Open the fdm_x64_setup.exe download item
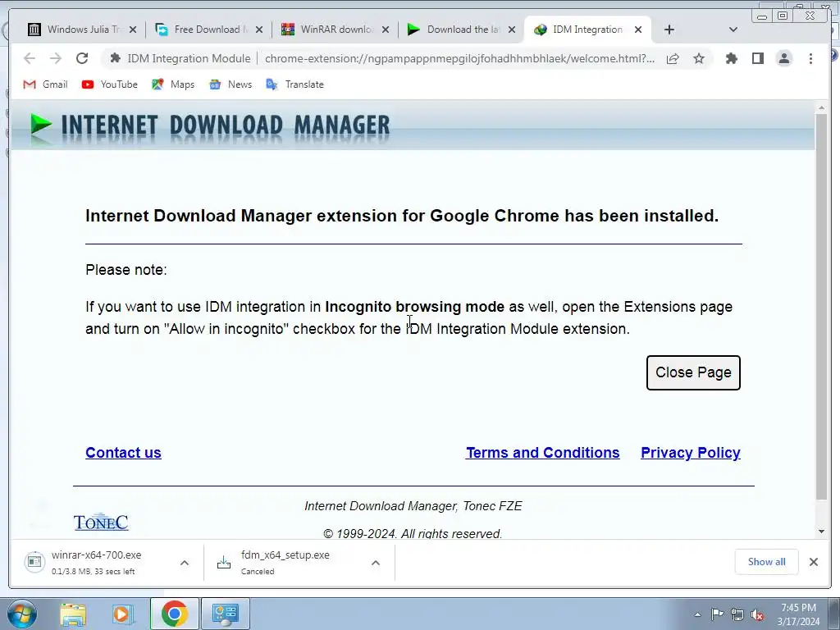This screenshot has height=630, width=840. (x=285, y=562)
